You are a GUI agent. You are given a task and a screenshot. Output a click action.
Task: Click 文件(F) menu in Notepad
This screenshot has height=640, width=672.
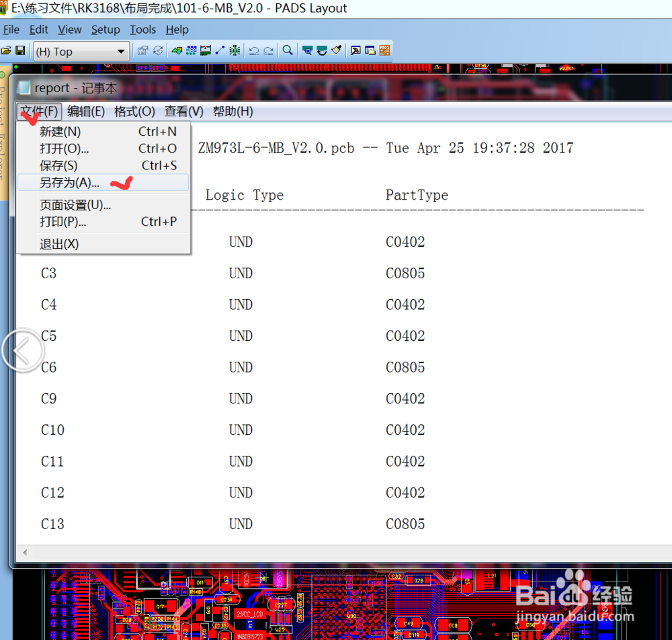pyautogui.click(x=40, y=112)
